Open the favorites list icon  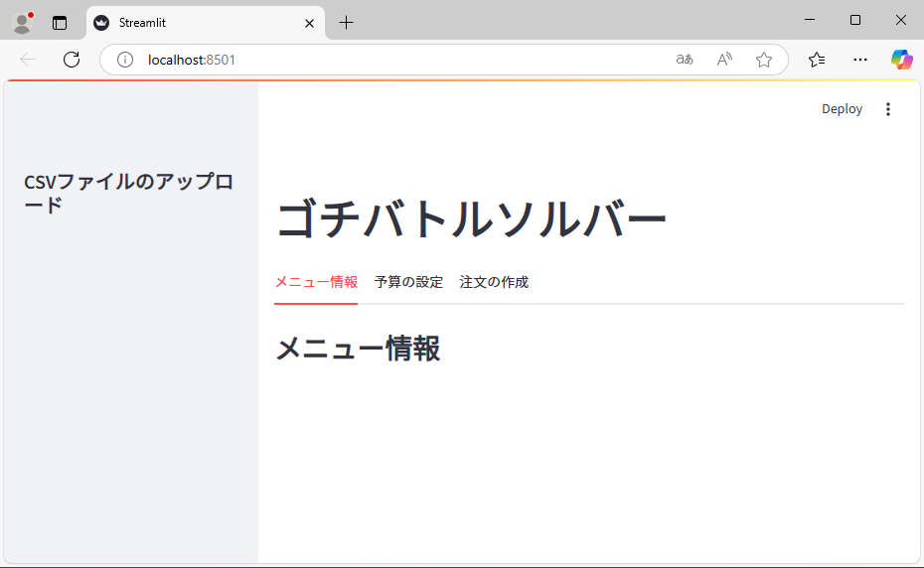817,60
